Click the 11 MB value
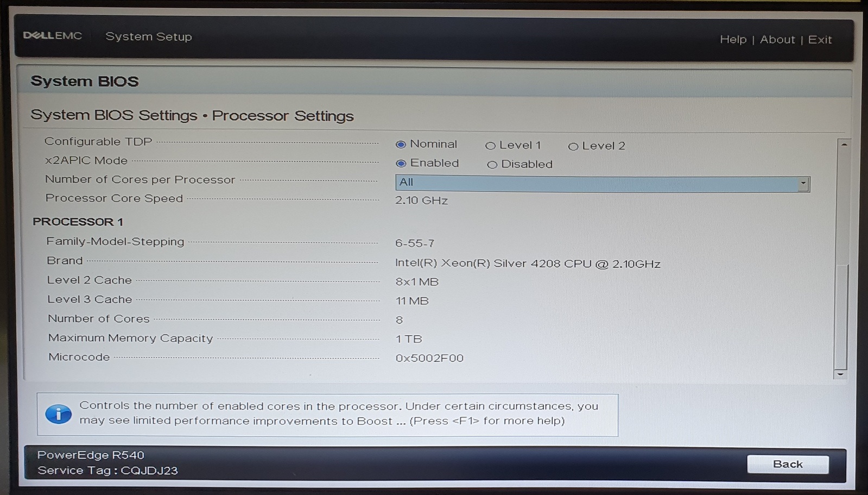This screenshot has width=868, height=495. click(x=412, y=301)
